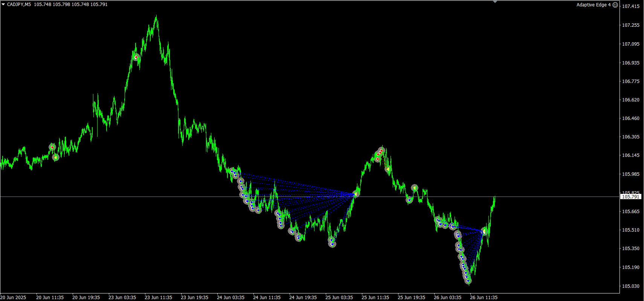
Task: Select the red sell marker near the 107 peak
Action: click(136, 57)
